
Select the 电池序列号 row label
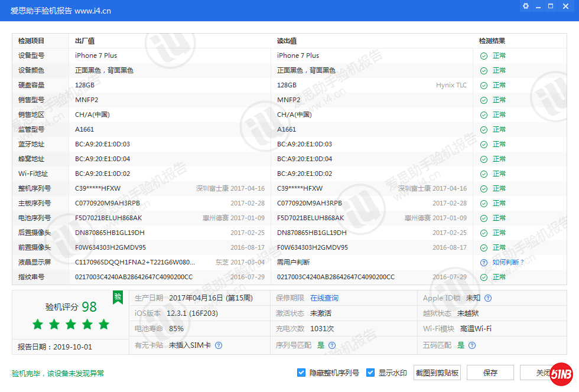pyautogui.click(x=35, y=218)
